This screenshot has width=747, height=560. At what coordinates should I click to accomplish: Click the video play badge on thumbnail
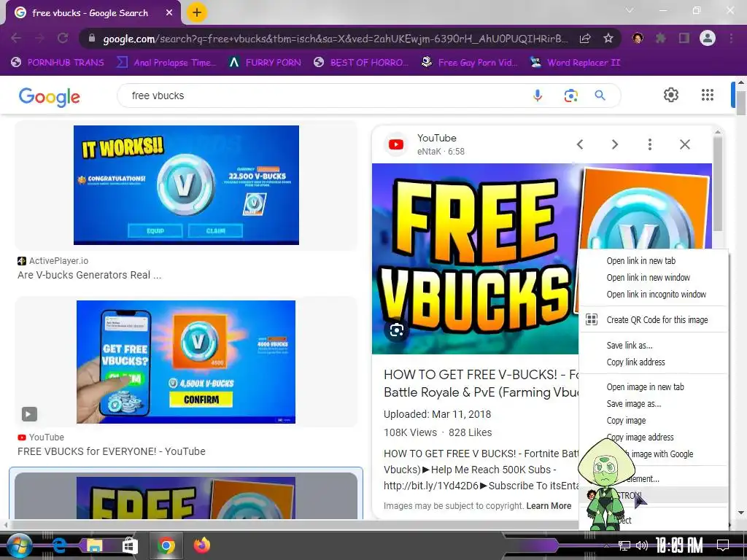[29, 414]
